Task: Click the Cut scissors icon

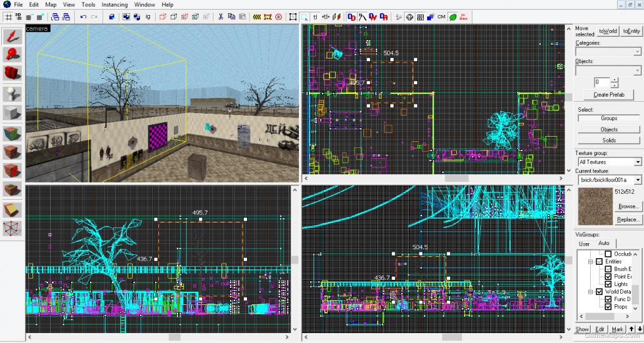Action: click(x=221, y=17)
